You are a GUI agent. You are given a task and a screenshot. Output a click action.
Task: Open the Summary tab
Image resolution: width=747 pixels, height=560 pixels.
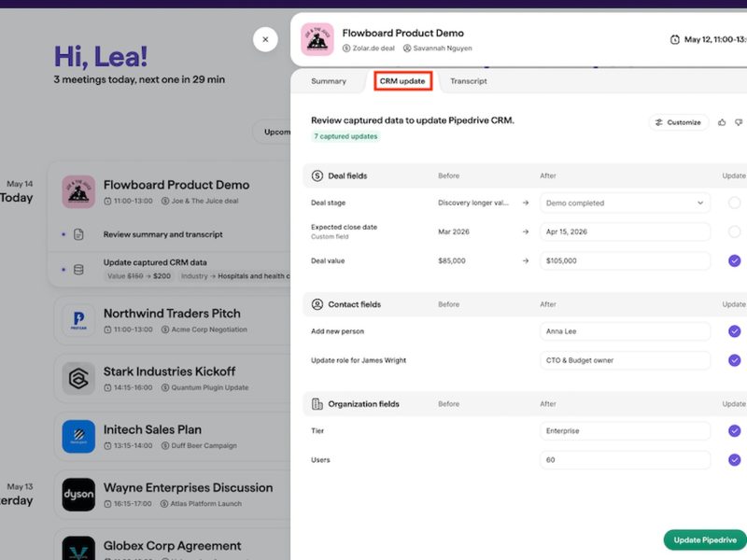click(x=329, y=81)
